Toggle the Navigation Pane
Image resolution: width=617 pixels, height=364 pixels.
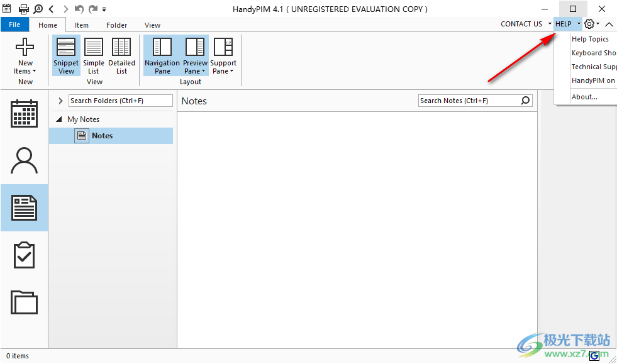tap(162, 55)
